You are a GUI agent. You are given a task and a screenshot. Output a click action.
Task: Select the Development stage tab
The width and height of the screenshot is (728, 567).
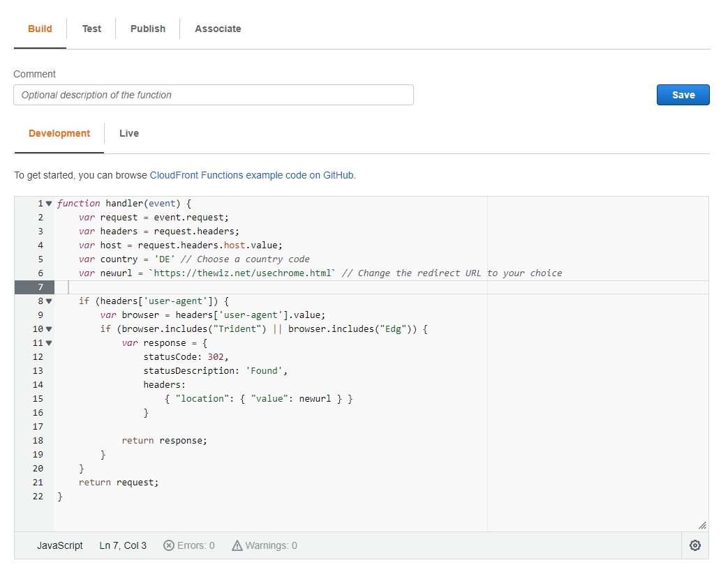pos(59,133)
